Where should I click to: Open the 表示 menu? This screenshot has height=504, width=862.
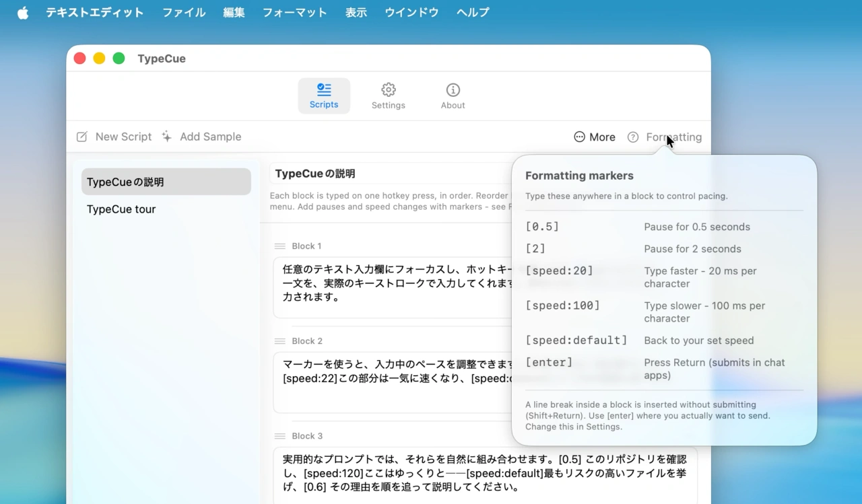pos(356,13)
